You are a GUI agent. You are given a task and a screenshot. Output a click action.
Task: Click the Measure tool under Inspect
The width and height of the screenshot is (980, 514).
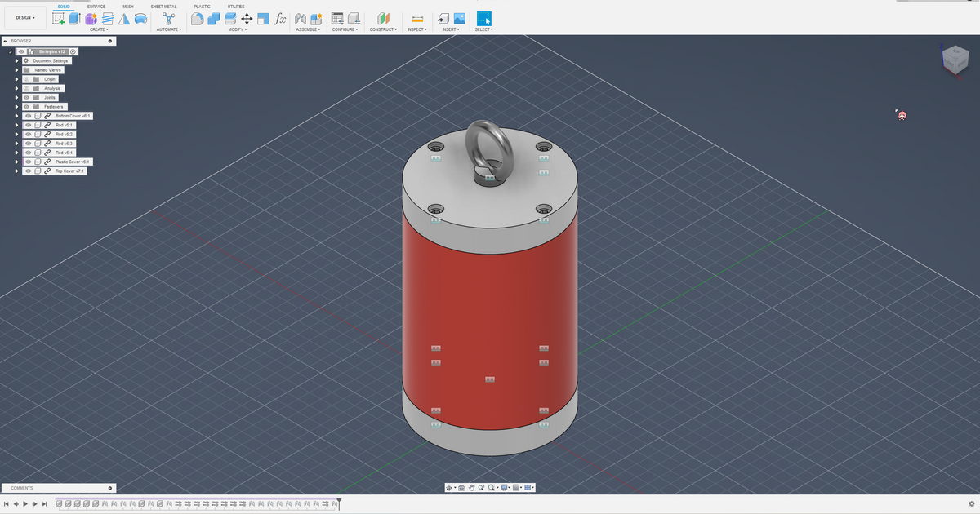coord(416,18)
